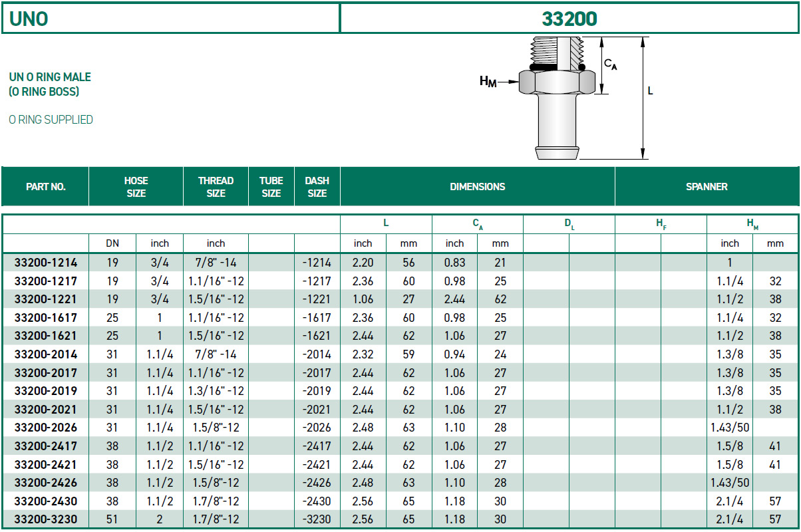The image size is (801, 532).
Task: Click L inch 1.06 in 33200-1221 row
Action: tap(363, 299)
